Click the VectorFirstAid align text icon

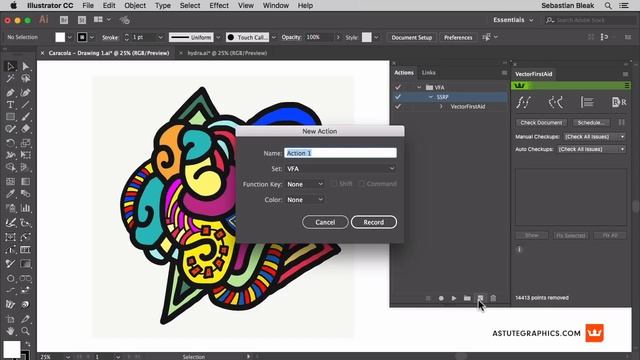click(587, 102)
